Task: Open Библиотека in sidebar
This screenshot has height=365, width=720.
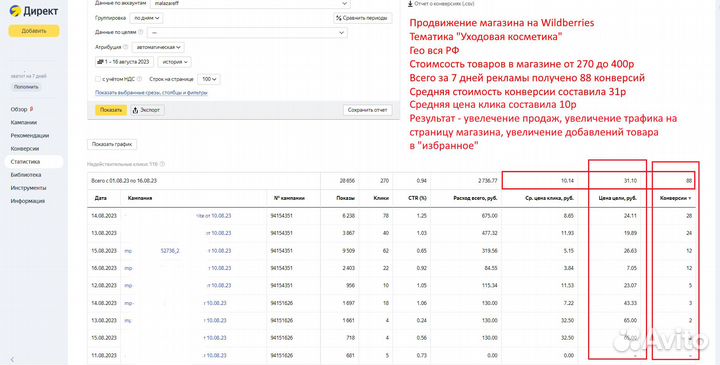Action: tap(26, 174)
